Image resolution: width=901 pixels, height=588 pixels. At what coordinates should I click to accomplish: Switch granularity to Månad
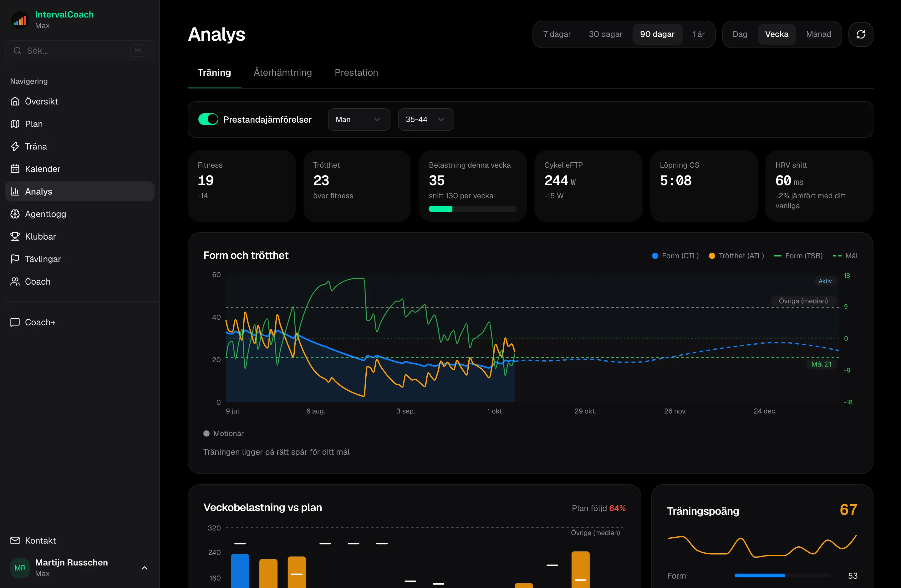point(818,34)
